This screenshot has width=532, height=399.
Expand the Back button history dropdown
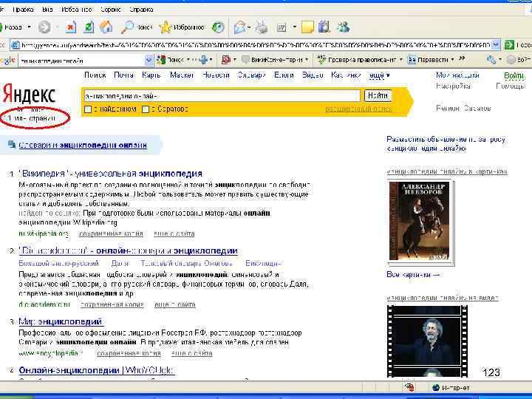point(30,27)
